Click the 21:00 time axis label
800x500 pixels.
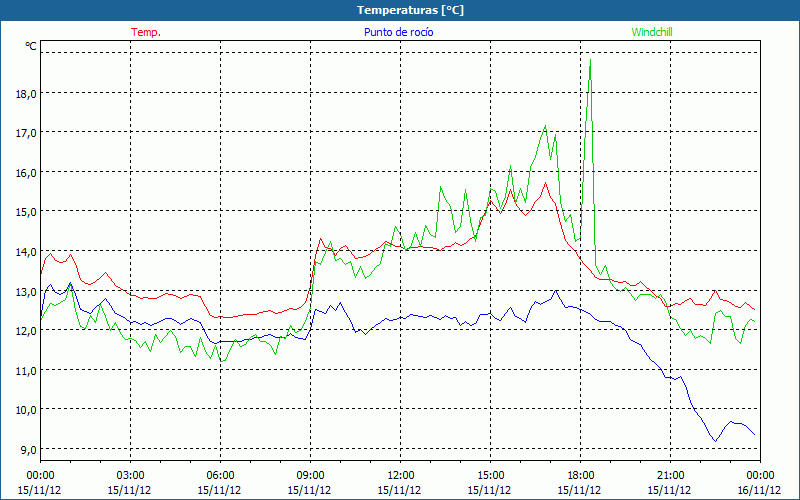[670, 476]
